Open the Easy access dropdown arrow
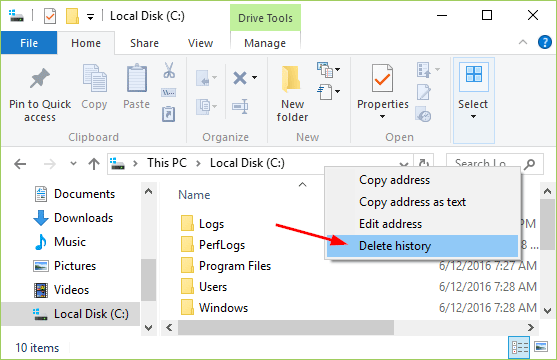557x360 pixels. click(x=337, y=92)
